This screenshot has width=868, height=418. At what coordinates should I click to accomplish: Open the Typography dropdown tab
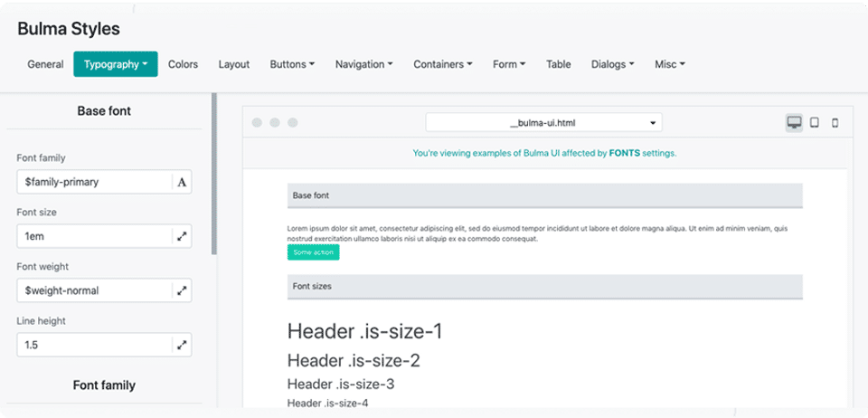point(116,64)
